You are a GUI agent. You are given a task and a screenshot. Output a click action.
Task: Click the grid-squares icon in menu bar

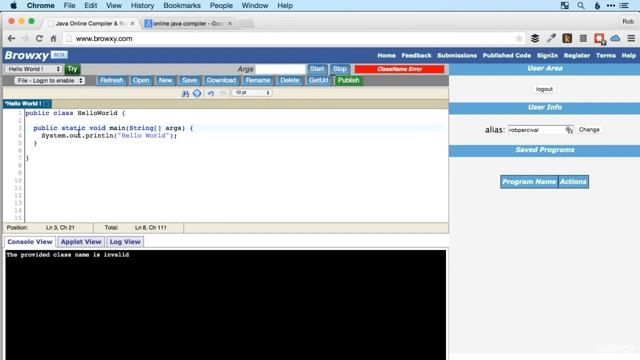pos(565,6)
